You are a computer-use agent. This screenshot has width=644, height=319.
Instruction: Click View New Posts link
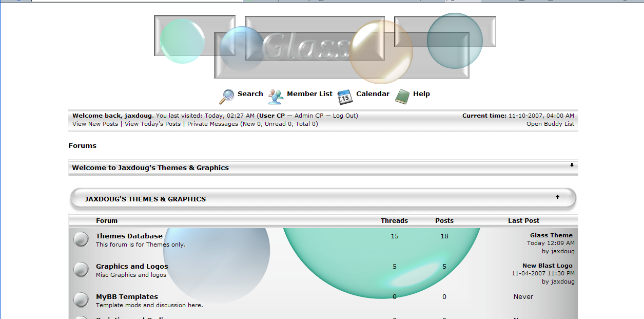click(x=95, y=124)
